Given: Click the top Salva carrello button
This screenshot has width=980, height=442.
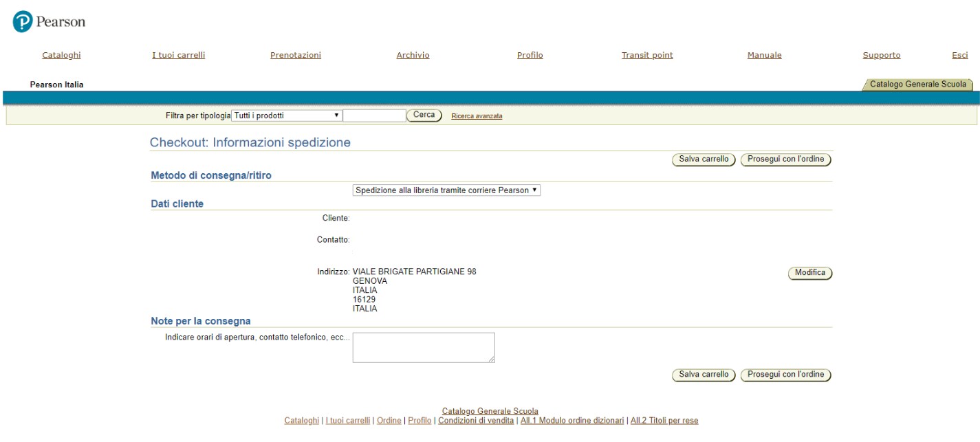Looking at the screenshot, I should coord(704,159).
